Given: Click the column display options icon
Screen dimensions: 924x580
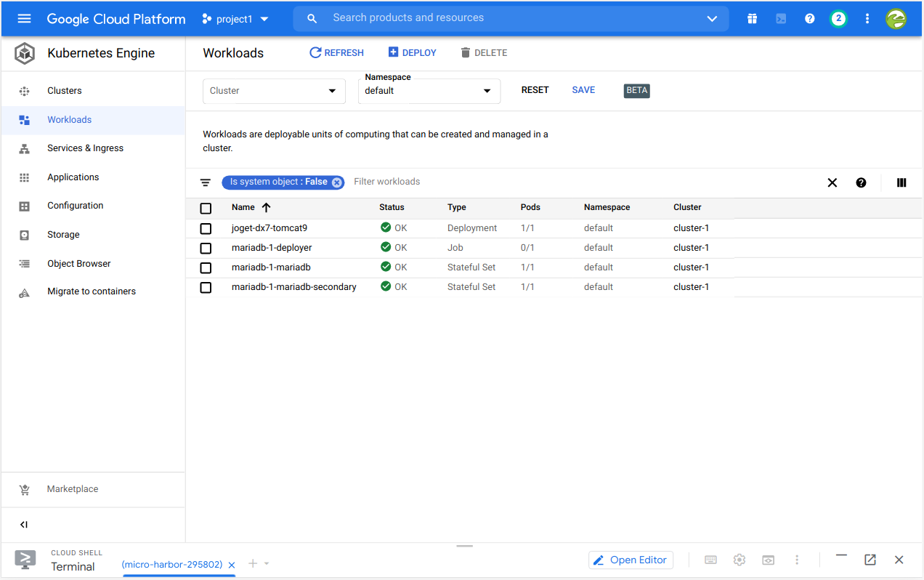Looking at the screenshot, I should (901, 182).
